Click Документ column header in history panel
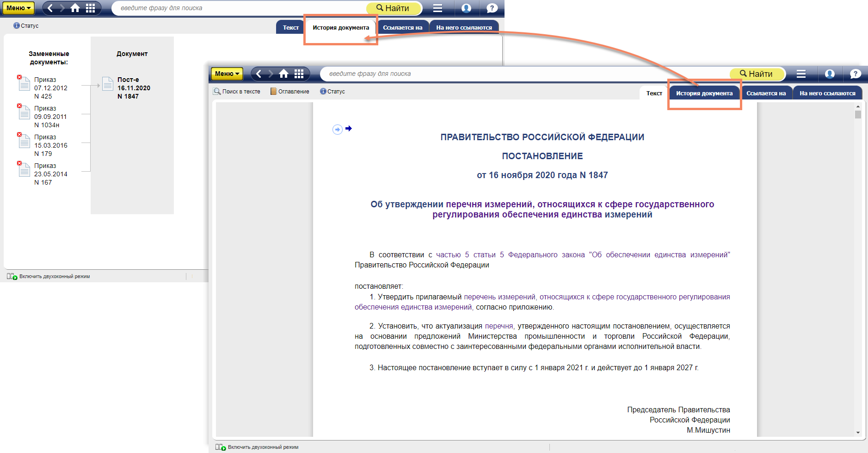Viewport: 868px width, 453px height. click(132, 54)
